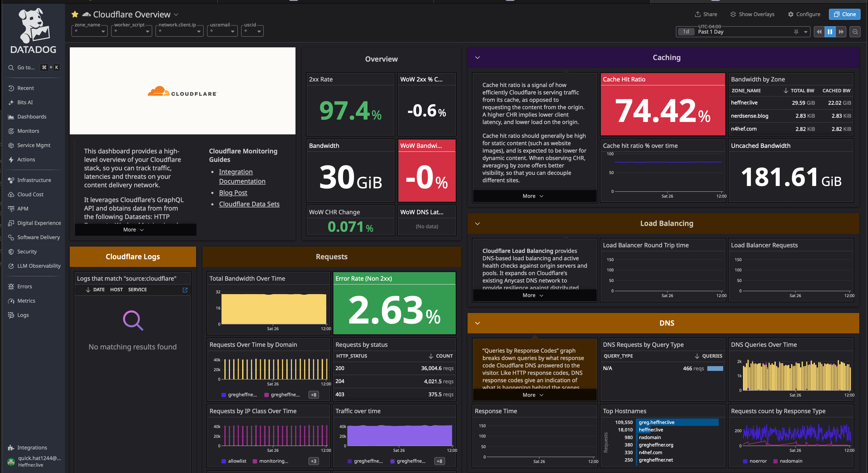Collapse the DNS section chevron

click(x=477, y=323)
